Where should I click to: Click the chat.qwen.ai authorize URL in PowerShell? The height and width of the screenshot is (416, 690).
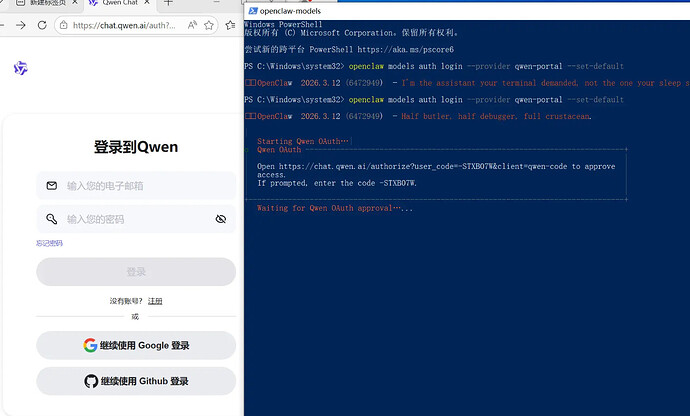(423, 166)
